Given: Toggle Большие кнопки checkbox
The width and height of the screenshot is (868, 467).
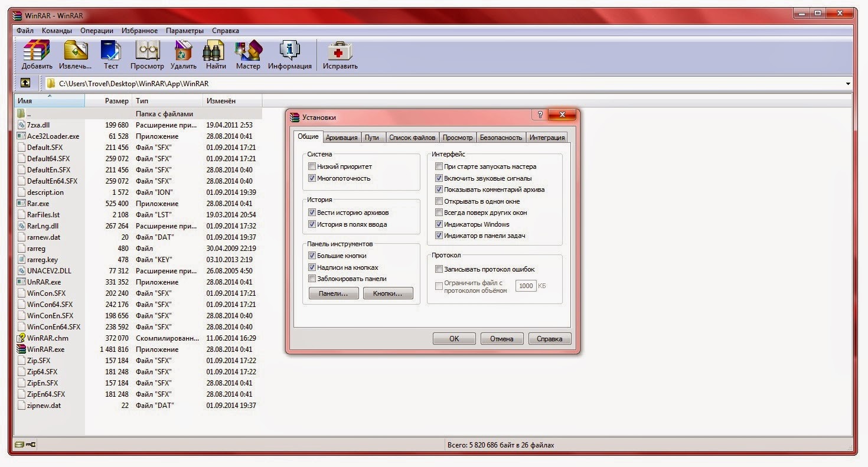Looking at the screenshot, I should [x=312, y=256].
